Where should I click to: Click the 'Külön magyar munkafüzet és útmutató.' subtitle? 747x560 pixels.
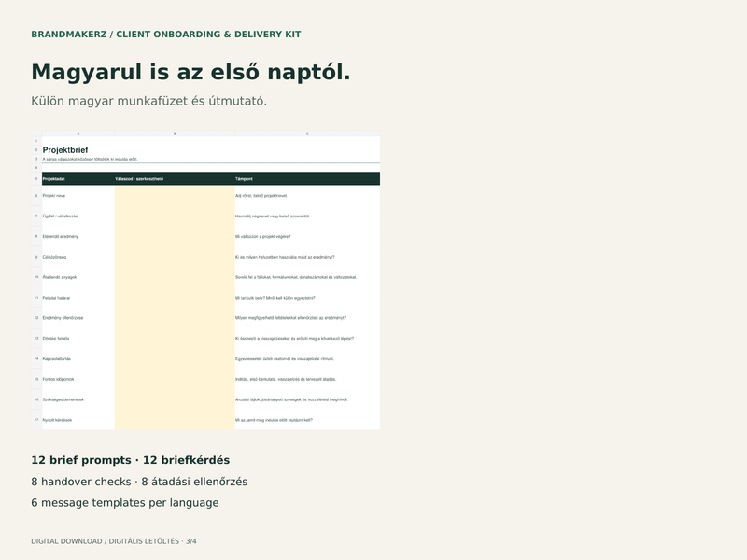point(148,101)
